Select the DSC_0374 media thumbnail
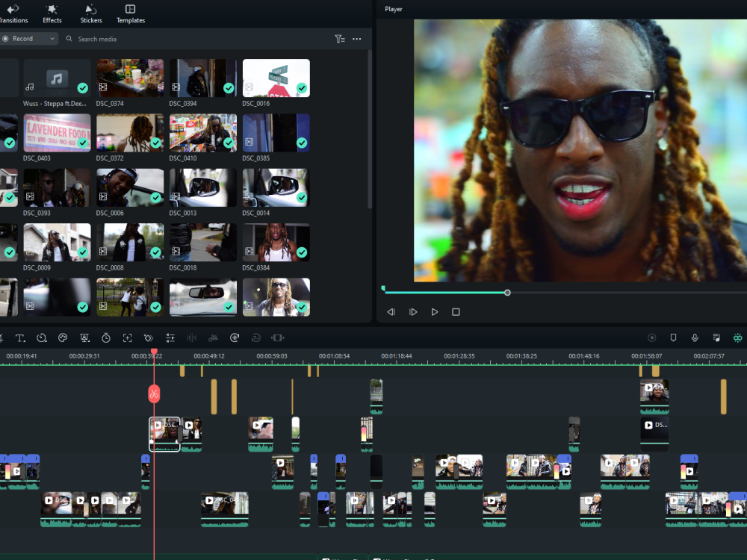747x560 pixels. pyautogui.click(x=130, y=78)
